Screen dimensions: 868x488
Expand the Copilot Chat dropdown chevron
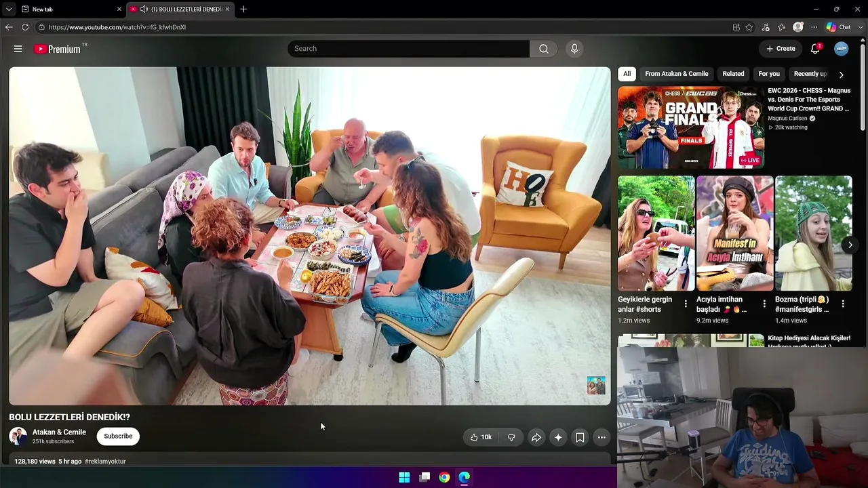coord(859,27)
